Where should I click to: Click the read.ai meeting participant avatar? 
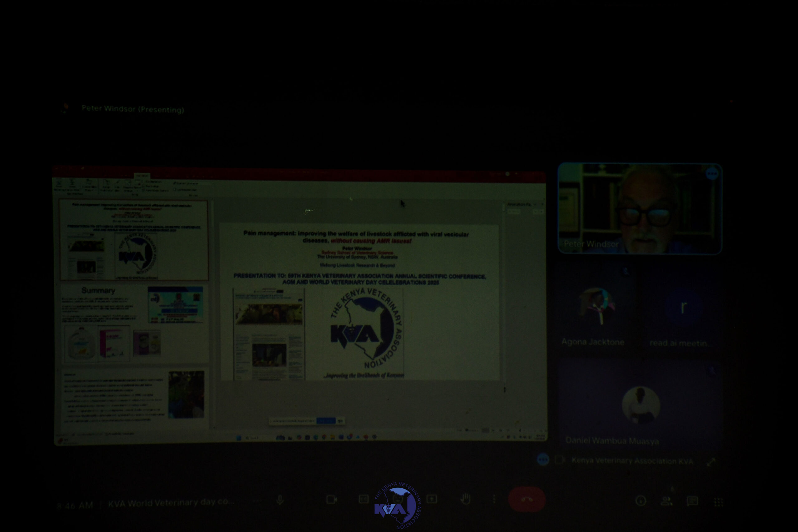click(x=683, y=308)
